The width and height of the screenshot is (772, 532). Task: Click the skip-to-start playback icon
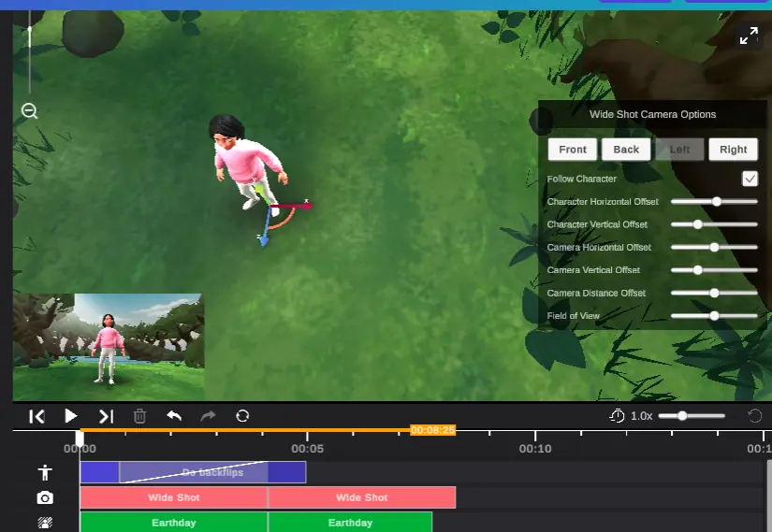36,416
